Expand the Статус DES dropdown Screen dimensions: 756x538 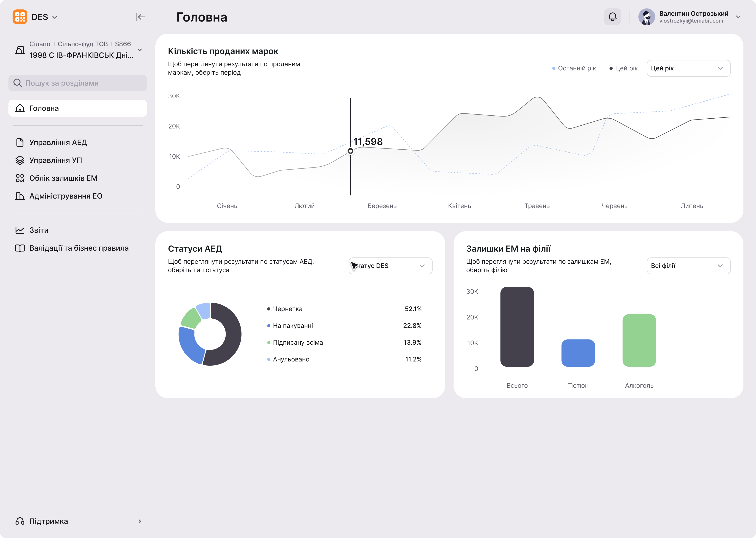click(390, 266)
